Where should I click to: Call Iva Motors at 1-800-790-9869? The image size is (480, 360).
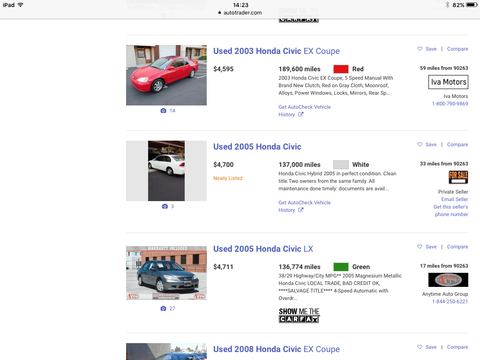point(450,104)
